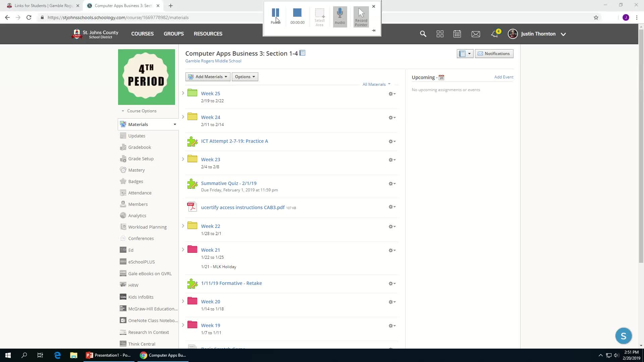Expand the Week 22 folder
644x362 pixels.
(183, 226)
